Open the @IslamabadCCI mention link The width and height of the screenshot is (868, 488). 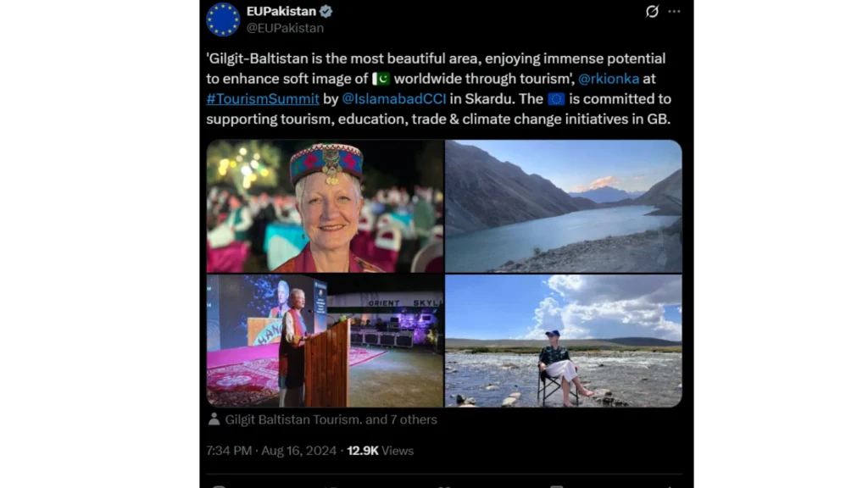coord(394,99)
